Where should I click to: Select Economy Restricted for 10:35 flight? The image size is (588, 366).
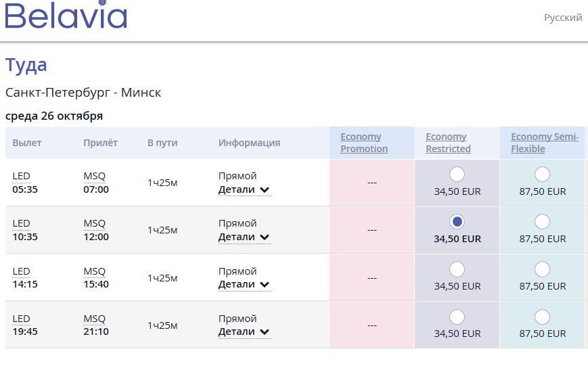[x=457, y=222]
